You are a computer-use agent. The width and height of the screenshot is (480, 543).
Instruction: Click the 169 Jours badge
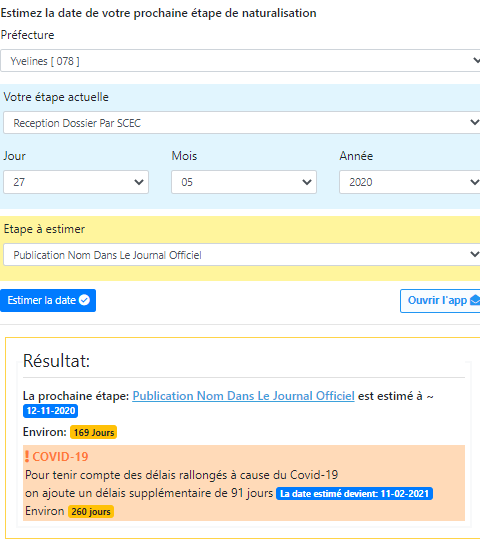pyautogui.click(x=94, y=432)
